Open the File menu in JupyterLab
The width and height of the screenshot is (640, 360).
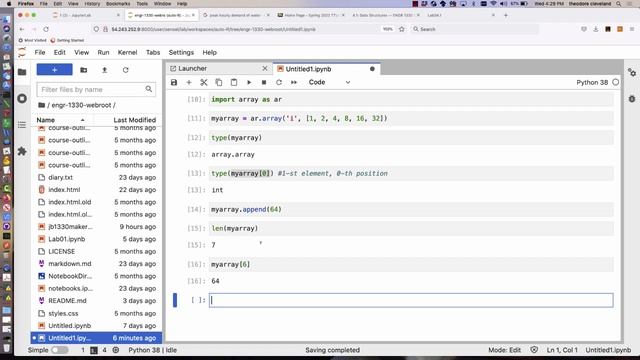pos(40,52)
